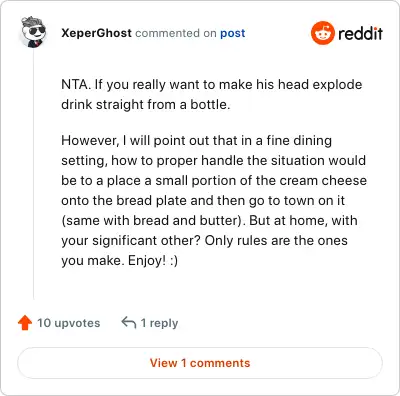Follow the blue "post" link
This screenshot has height=396, width=400.
click(x=233, y=33)
